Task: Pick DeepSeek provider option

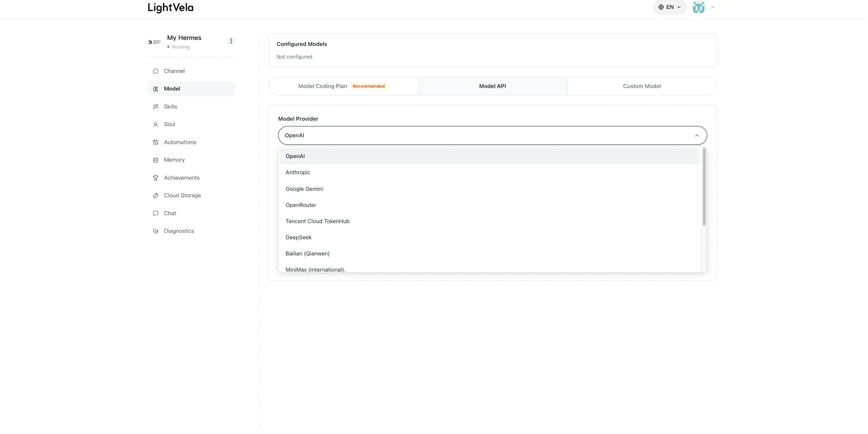Action: 490,237
